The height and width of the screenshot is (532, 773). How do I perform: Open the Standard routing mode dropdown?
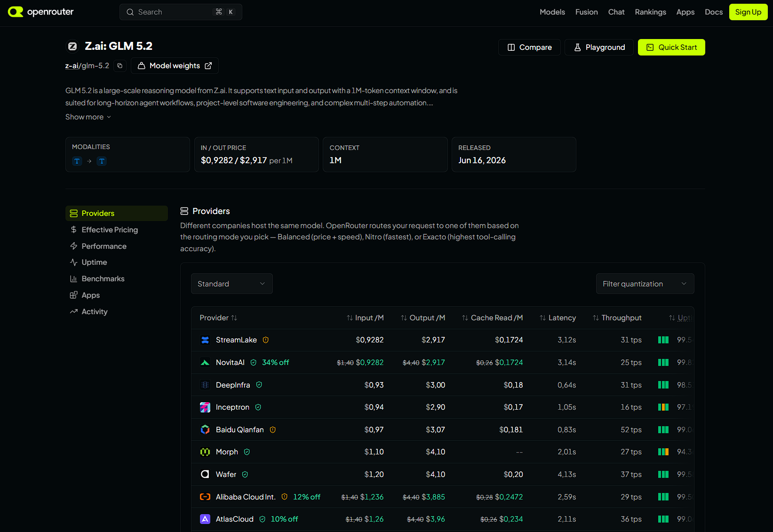tap(232, 284)
